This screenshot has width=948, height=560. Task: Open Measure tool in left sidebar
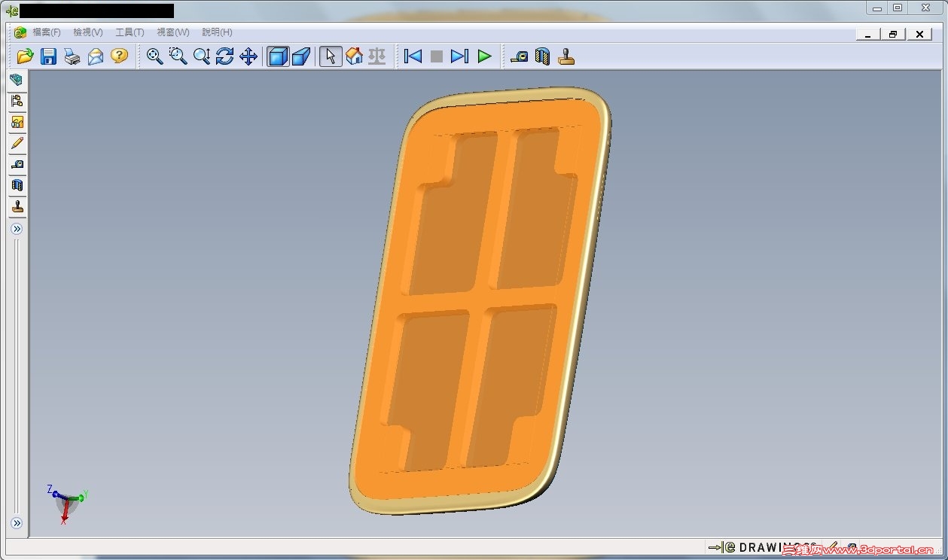pyautogui.click(x=17, y=164)
